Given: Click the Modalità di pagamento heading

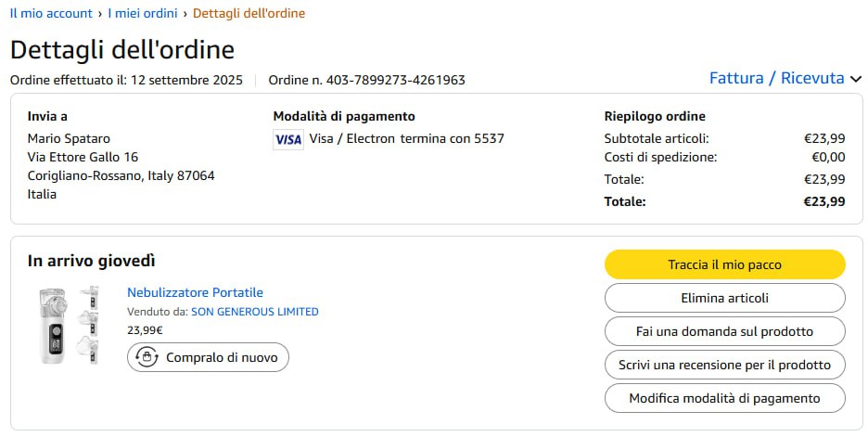Looking at the screenshot, I should pyautogui.click(x=344, y=116).
